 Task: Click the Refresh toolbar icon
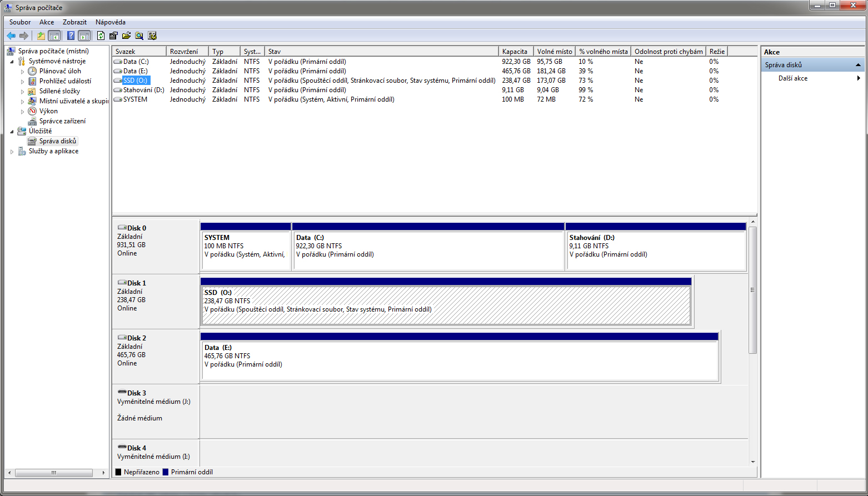point(101,36)
